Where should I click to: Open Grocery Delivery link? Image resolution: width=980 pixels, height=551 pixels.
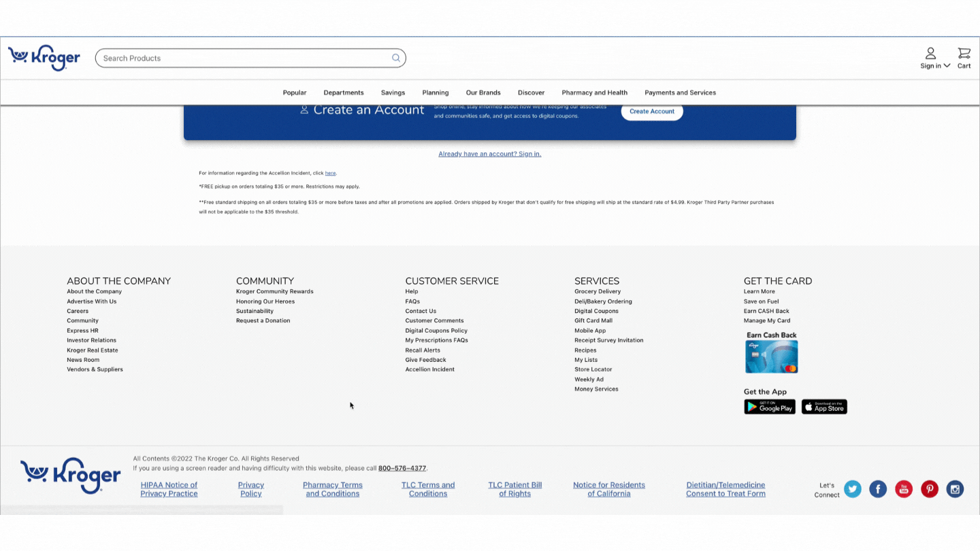tap(598, 291)
